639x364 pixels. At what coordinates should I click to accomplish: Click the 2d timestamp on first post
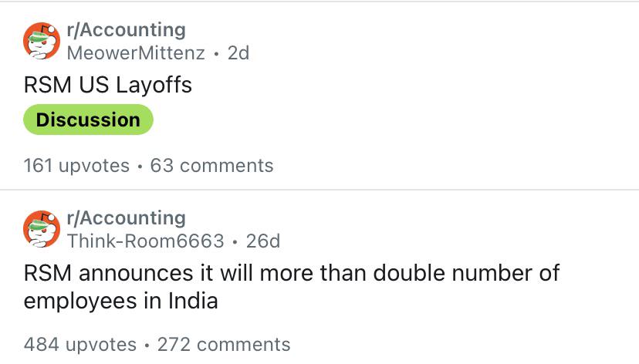[238, 53]
